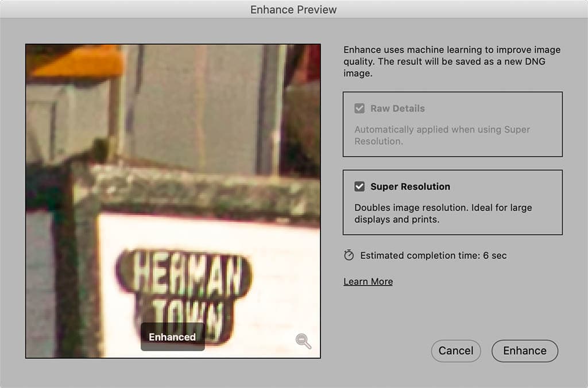Screen dimensions: 588x388
Task: Click the zoom out magnifier icon in preview
Action: coord(303,341)
